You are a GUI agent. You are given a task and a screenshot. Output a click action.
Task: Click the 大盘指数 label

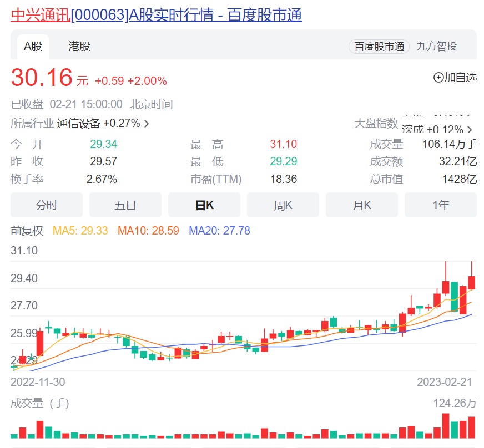coord(376,123)
